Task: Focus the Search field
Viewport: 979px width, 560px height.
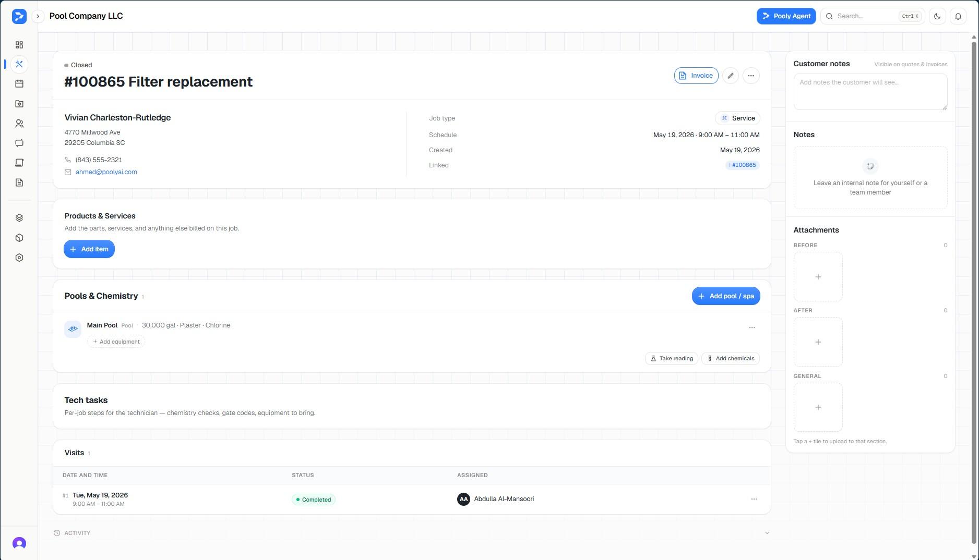Action: (873, 16)
